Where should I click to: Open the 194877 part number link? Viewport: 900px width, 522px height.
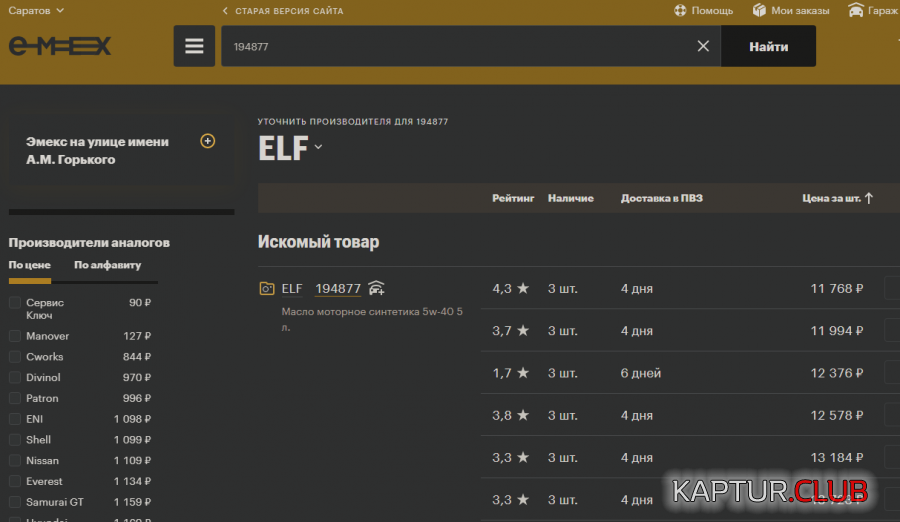(338, 288)
